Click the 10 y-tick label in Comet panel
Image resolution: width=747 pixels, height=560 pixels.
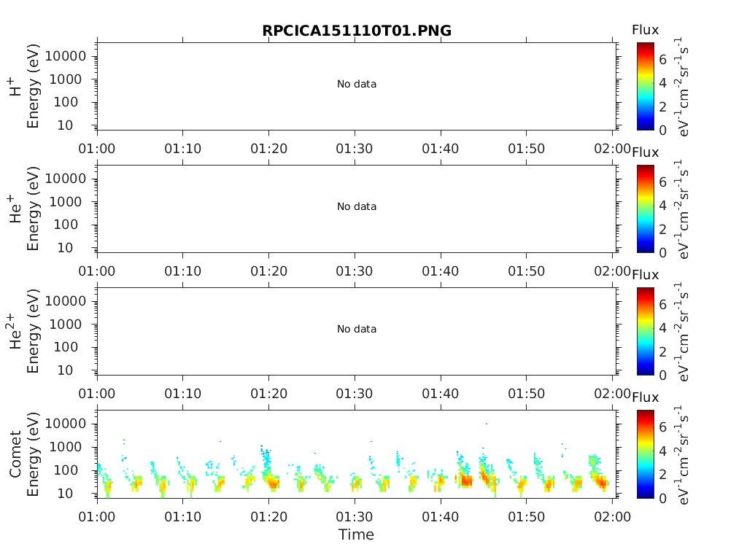tap(65, 494)
